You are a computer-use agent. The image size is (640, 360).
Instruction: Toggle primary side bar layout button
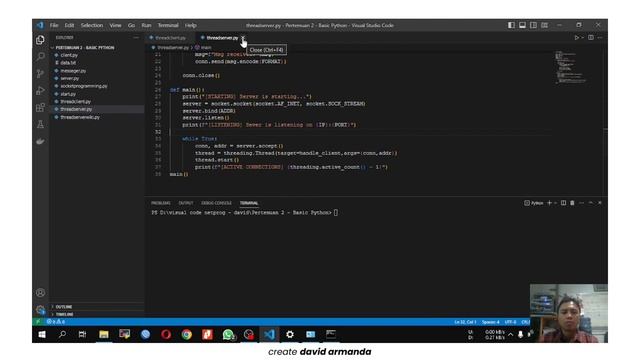pos(511,25)
